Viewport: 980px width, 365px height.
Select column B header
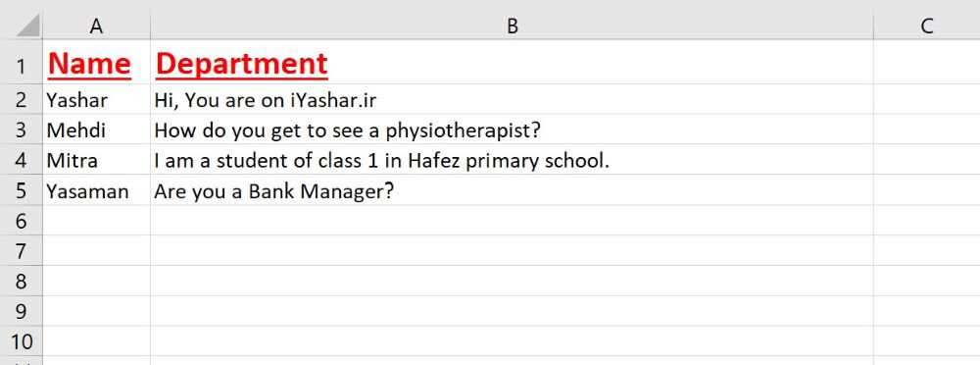tap(512, 26)
